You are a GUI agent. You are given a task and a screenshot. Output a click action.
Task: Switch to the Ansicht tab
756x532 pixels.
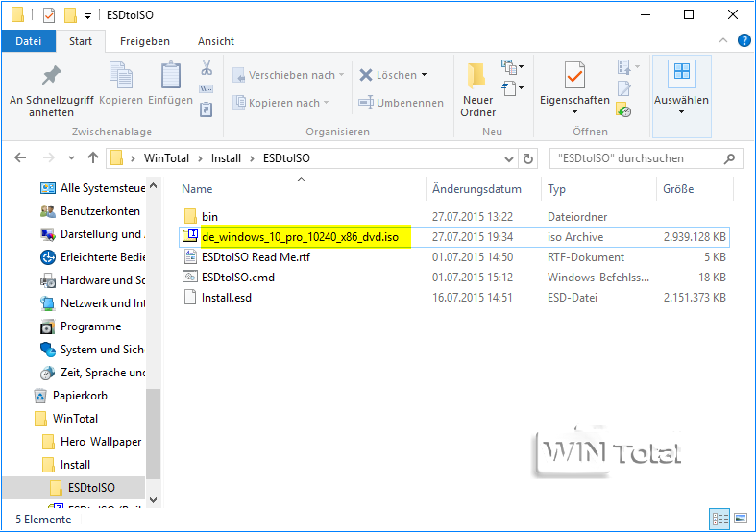pyautogui.click(x=216, y=41)
